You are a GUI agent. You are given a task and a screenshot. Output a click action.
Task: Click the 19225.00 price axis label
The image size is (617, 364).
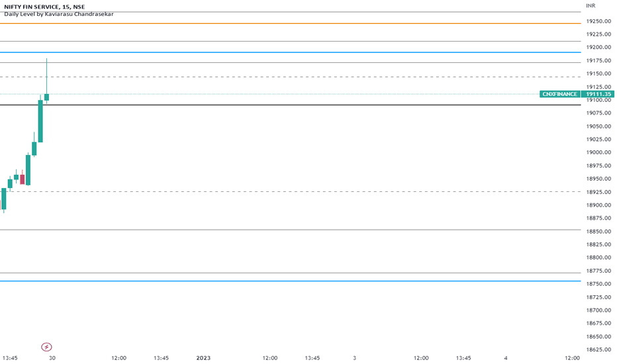pos(598,34)
